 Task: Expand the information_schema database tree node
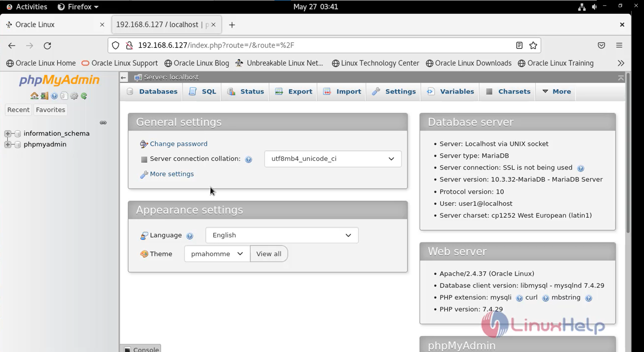8,134
